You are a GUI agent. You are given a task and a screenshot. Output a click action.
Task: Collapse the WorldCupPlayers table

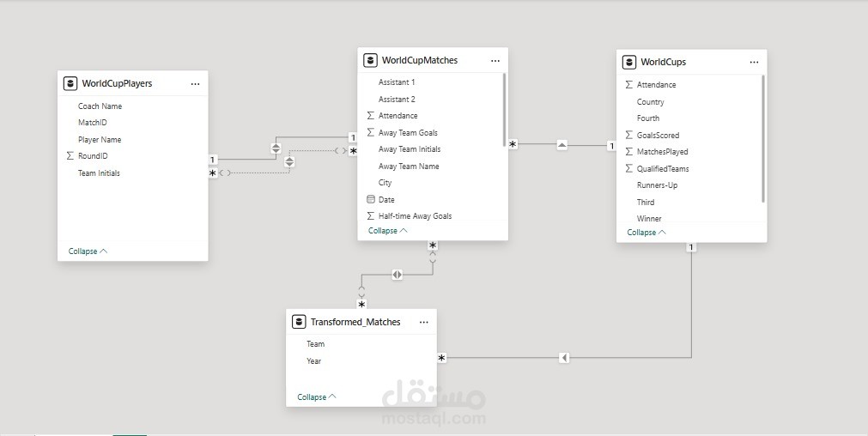coord(88,251)
